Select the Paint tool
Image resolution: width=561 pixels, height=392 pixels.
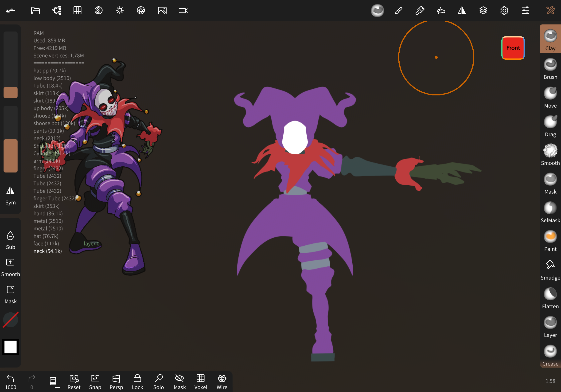coord(550,240)
